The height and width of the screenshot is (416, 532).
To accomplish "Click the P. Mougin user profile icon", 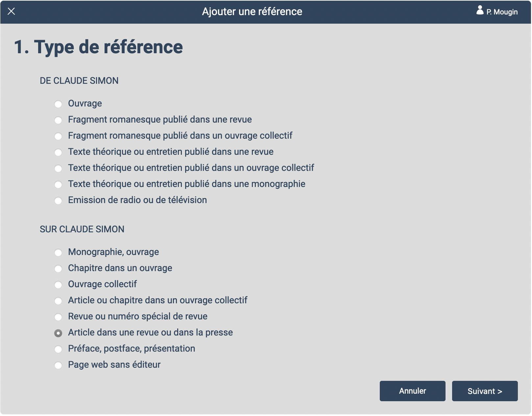I will click(480, 11).
